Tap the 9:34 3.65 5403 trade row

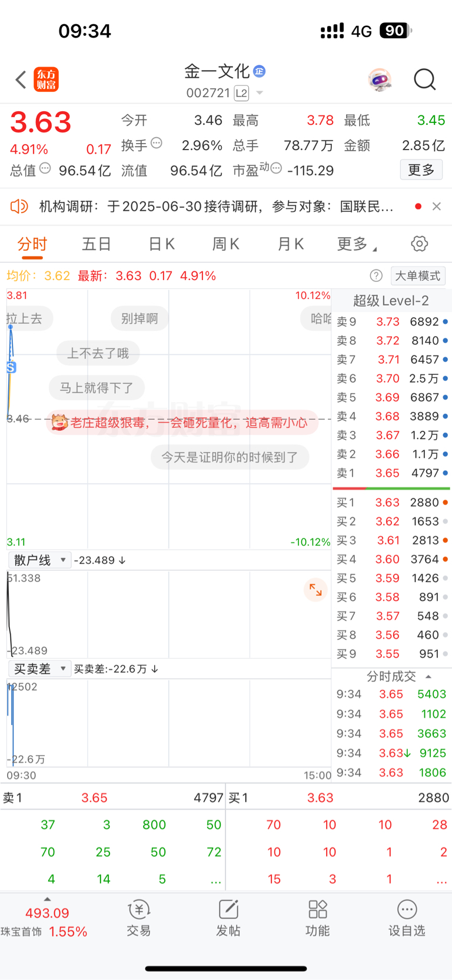pyautogui.click(x=391, y=695)
